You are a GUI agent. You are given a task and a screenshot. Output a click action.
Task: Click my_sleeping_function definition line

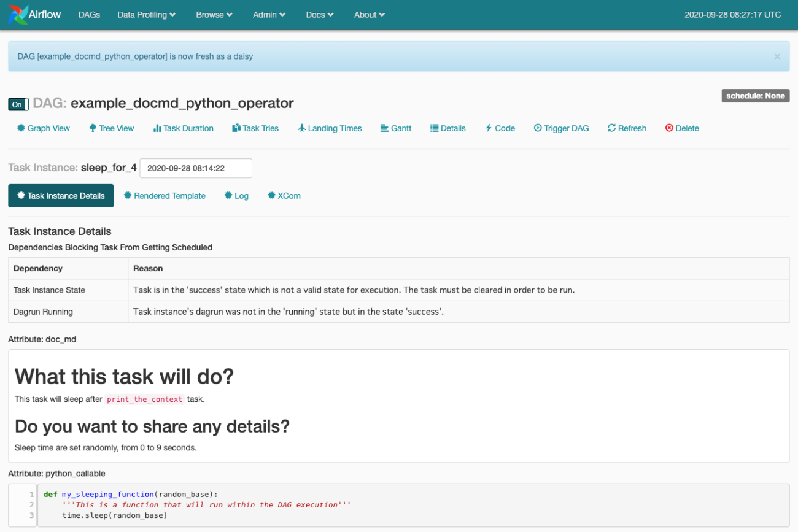[131, 494]
